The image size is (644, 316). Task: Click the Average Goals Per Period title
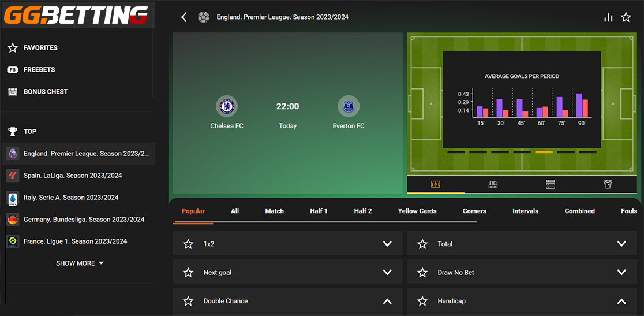pos(522,76)
